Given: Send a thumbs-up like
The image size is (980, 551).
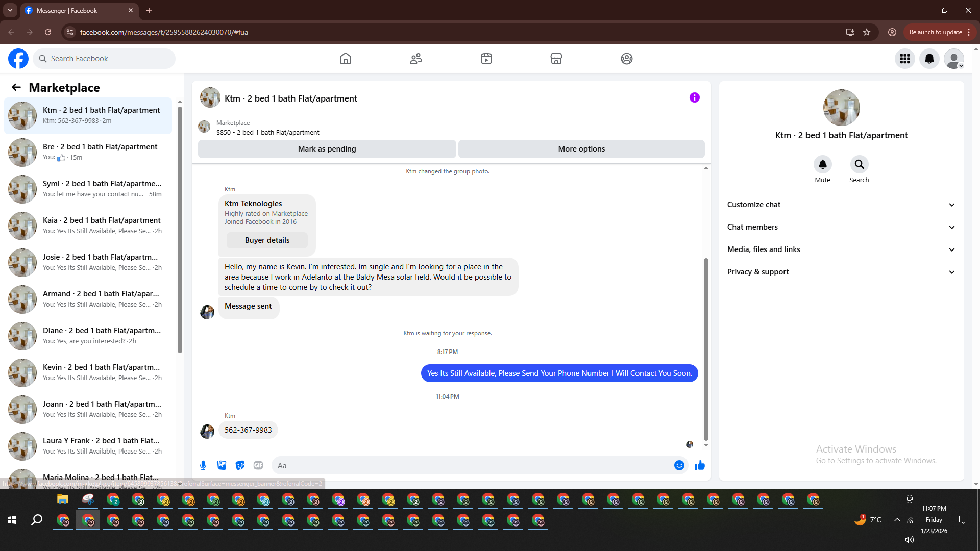Looking at the screenshot, I should point(699,465).
